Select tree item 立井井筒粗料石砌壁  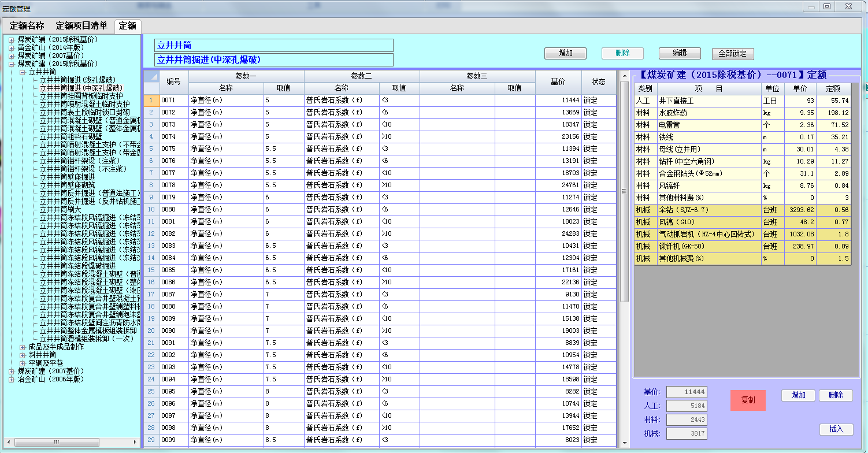point(71,136)
